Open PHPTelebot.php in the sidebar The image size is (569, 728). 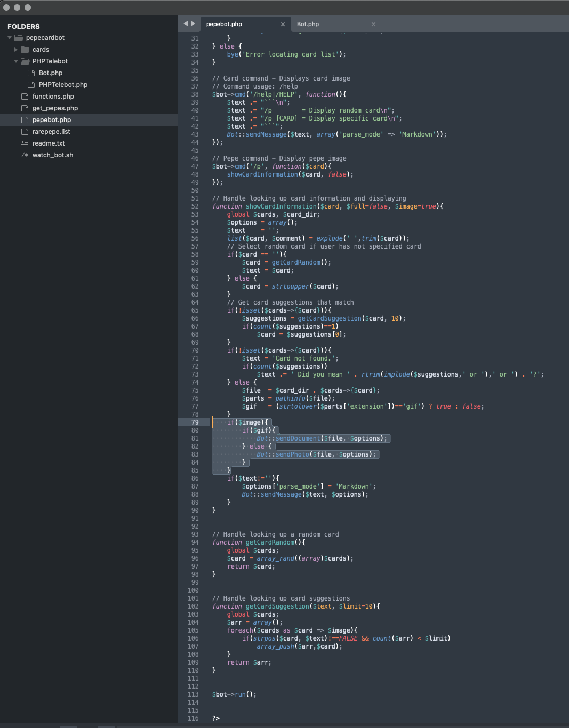click(x=63, y=85)
